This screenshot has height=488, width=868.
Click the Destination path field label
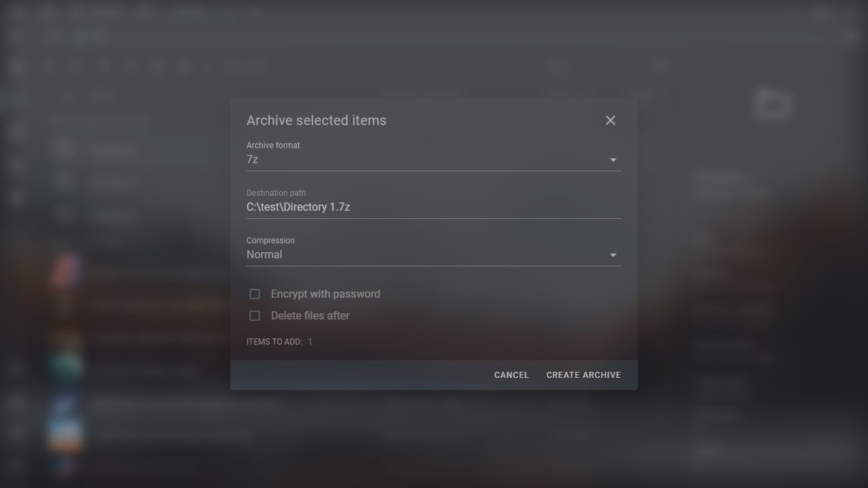(276, 193)
